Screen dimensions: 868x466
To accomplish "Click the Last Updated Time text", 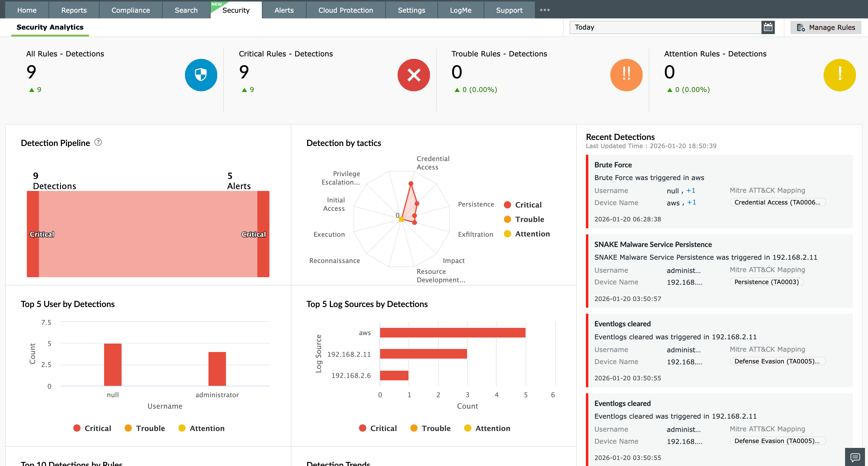I will [651, 146].
